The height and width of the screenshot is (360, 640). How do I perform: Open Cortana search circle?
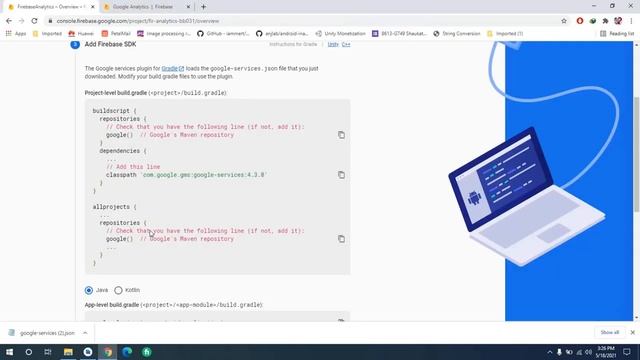pyautogui.click(x=29, y=352)
